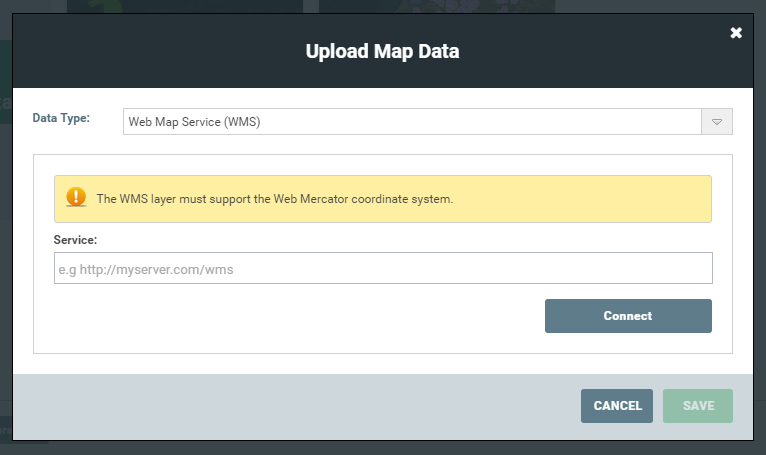Screen dimensions: 766x455
Task: Click the Data Type label
Action: [61, 118]
